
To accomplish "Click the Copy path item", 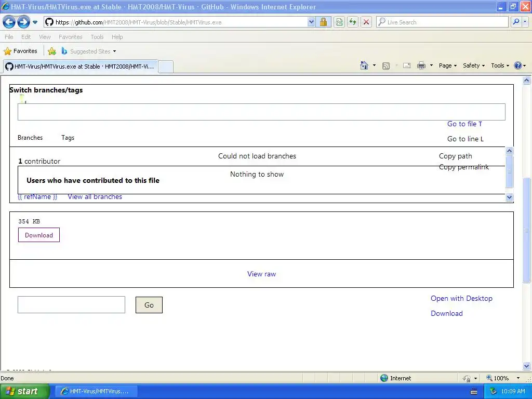I will (x=455, y=156).
